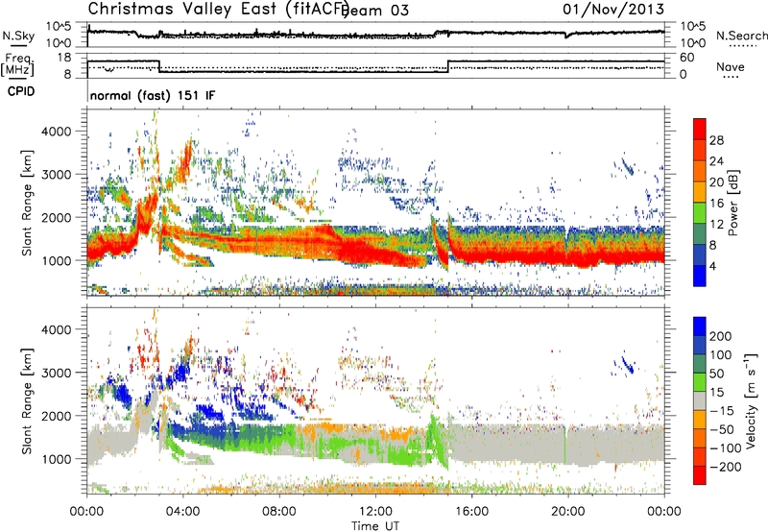
Task: Click the 'normal (fast) 151 IF' text
Action: tap(153, 95)
